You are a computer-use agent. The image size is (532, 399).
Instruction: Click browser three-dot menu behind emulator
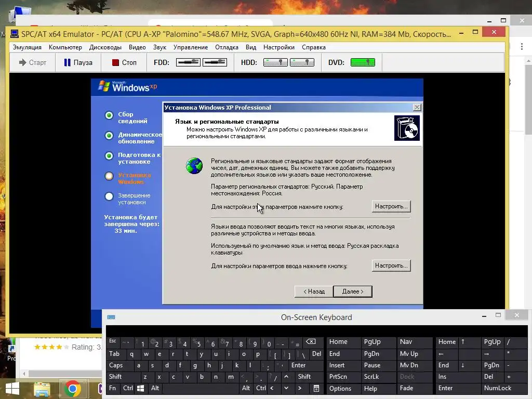tap(522, 47)
